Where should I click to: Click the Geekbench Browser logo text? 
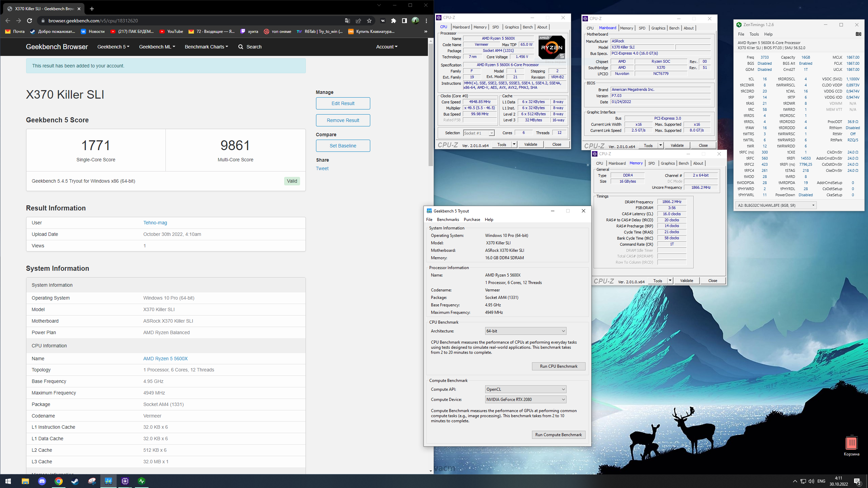(x=57, y=47)
